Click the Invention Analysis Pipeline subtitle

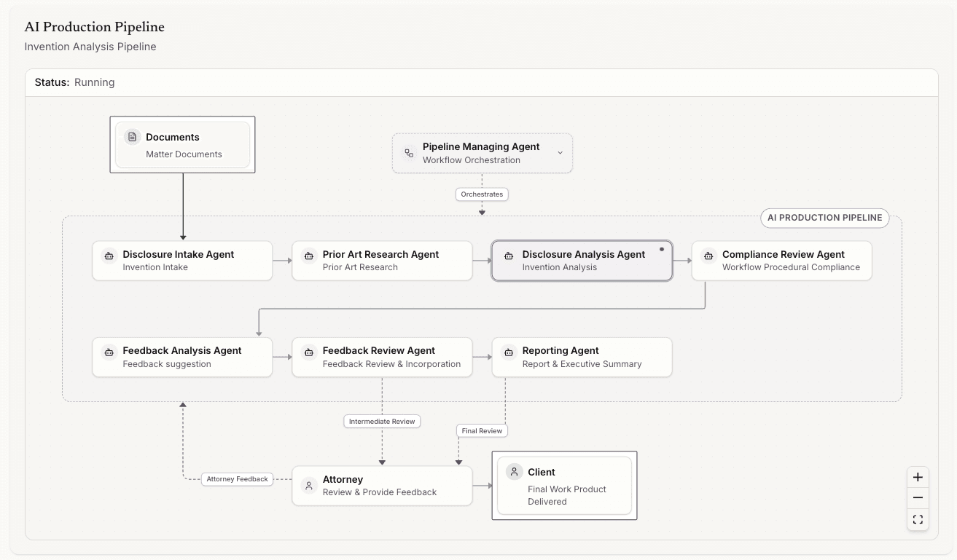(x=90, y=47)
